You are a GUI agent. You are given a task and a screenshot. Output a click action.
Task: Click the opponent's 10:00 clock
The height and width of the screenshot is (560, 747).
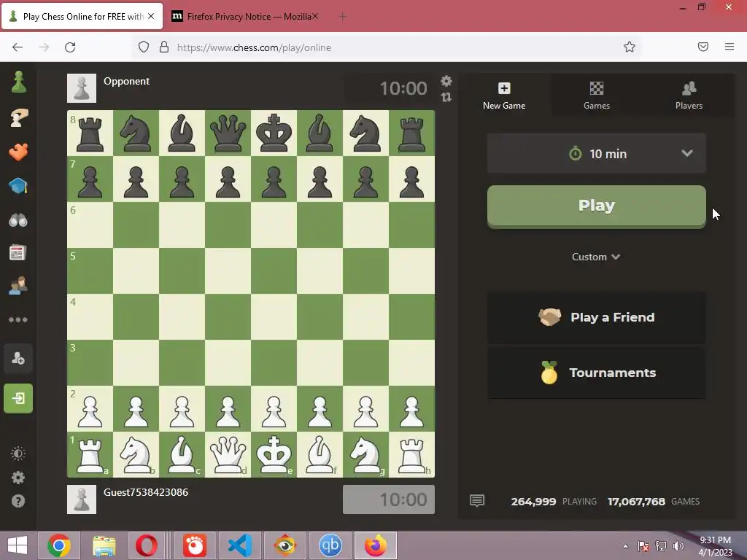[389, 88]
